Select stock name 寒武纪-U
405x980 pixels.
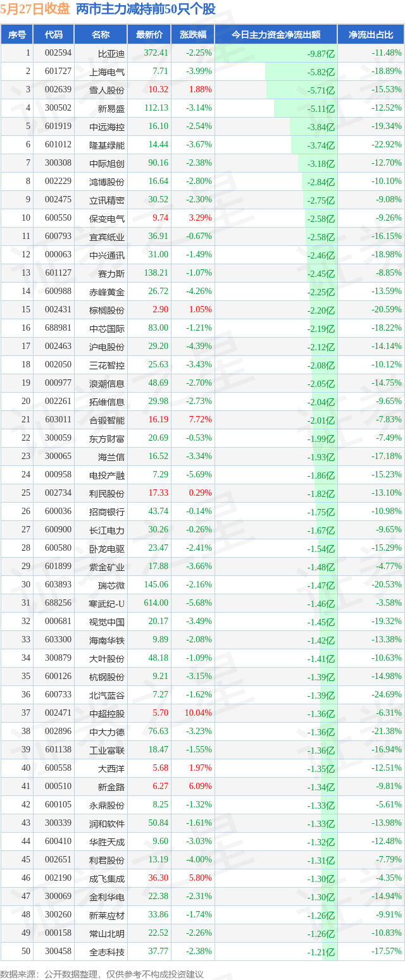tap(107, 603)
